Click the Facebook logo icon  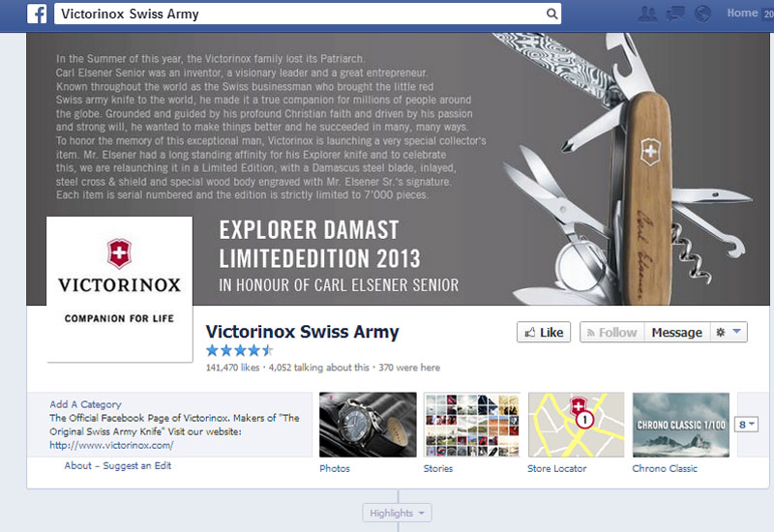click(x=37, y=14)
